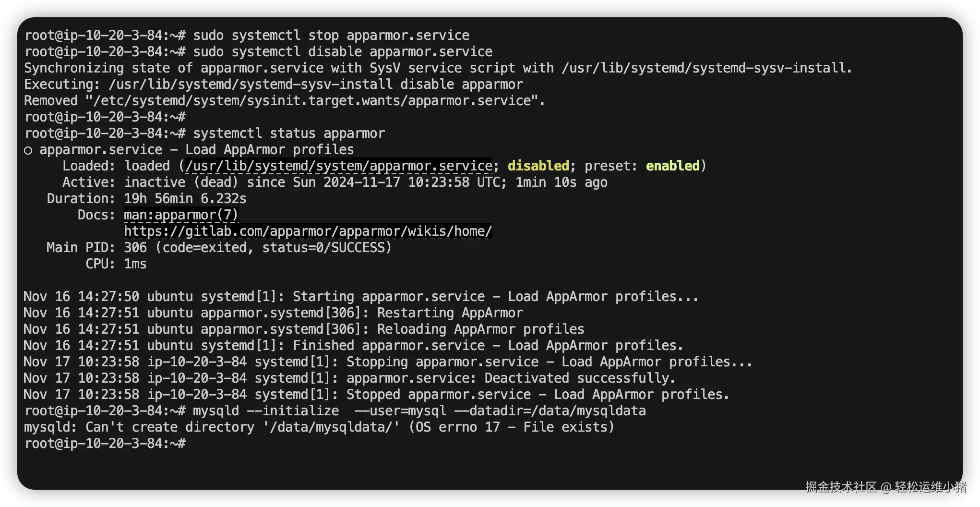Select the "systemctl disable apparmor.service" command line
This screenshot has height=507, width=980.
tap(342, 52)
